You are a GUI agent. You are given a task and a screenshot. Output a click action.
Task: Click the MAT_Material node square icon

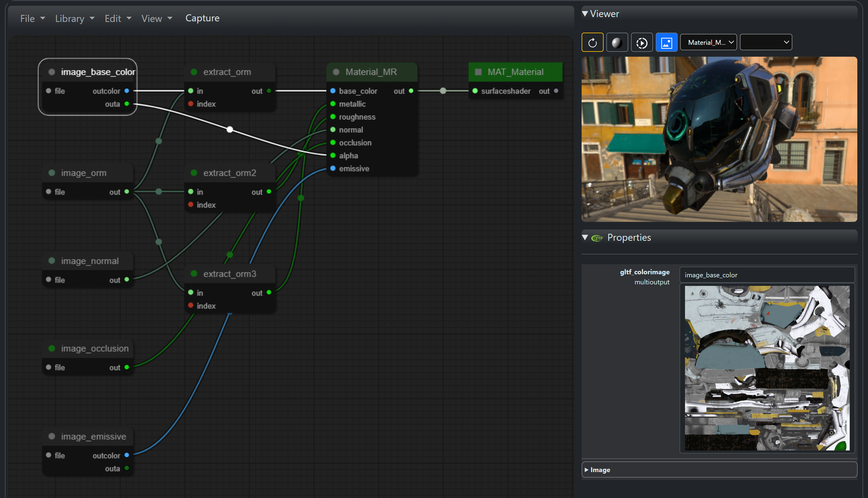tap(478, 72)
